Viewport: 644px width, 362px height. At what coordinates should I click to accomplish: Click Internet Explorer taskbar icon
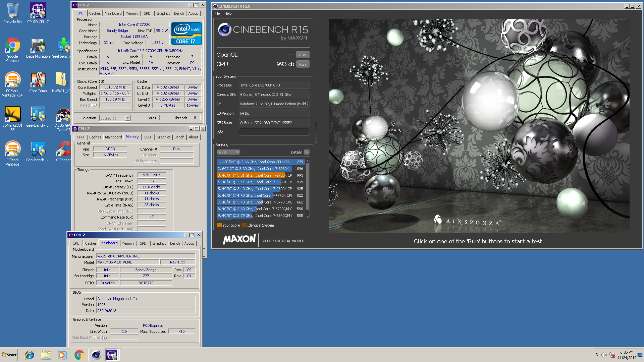[30, 355]
